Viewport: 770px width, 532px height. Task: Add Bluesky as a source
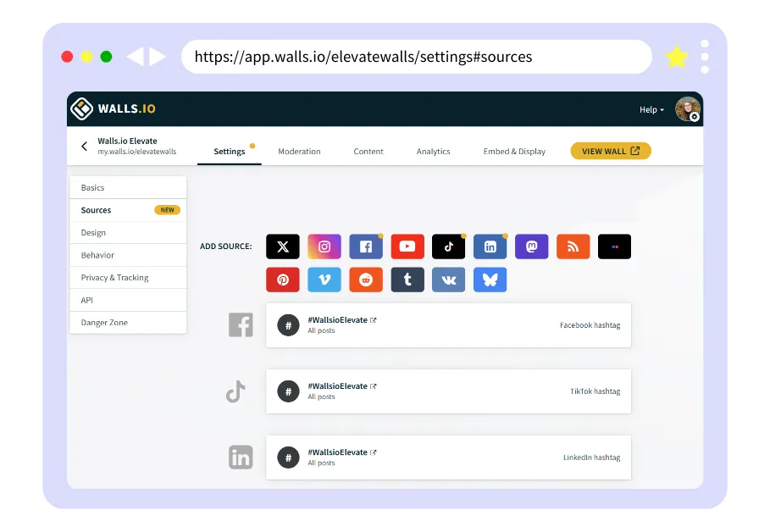pos(490,280)
